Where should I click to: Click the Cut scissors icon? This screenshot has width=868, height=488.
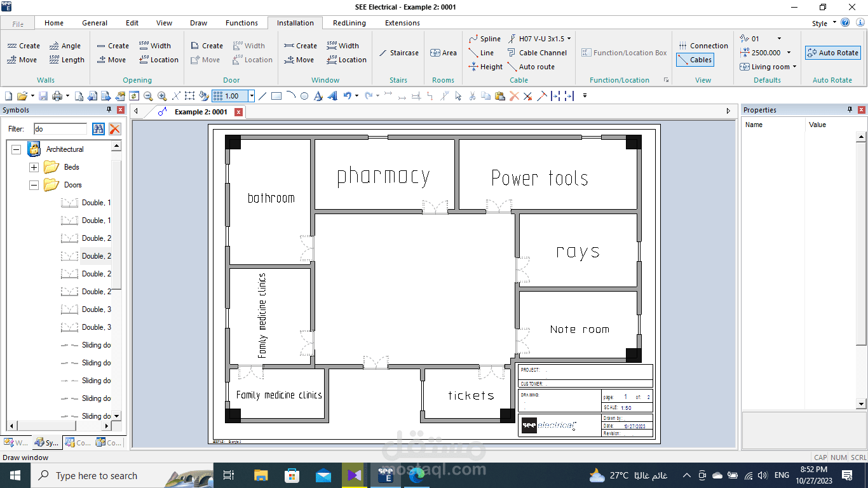(x=472, y=96)
